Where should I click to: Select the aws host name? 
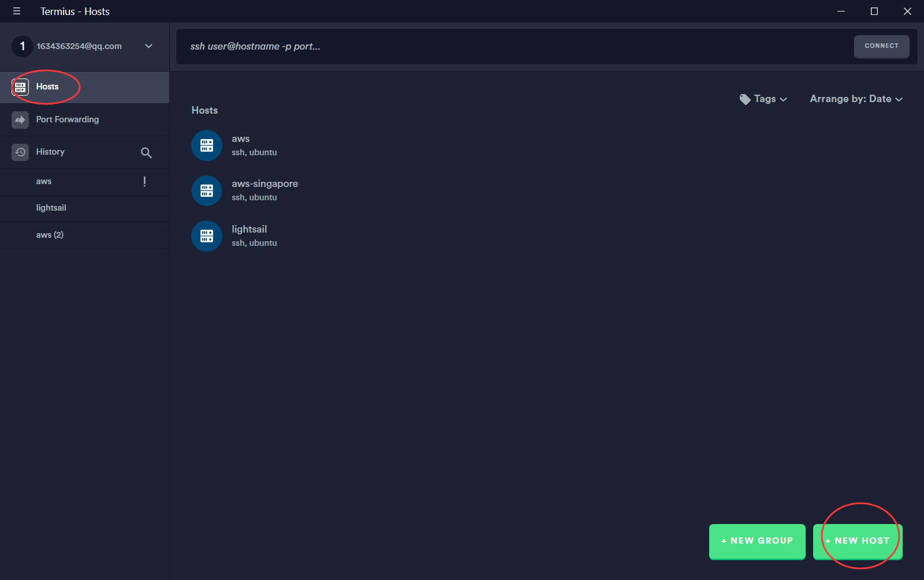(241, 139)
